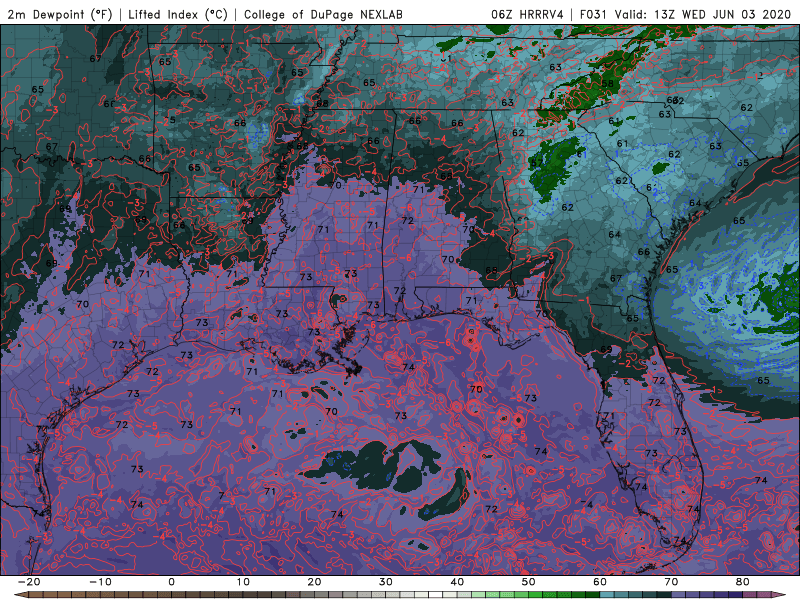800x600 pixels.
Task: Click the 60 label on the color scale
Action: coord(600,582)
